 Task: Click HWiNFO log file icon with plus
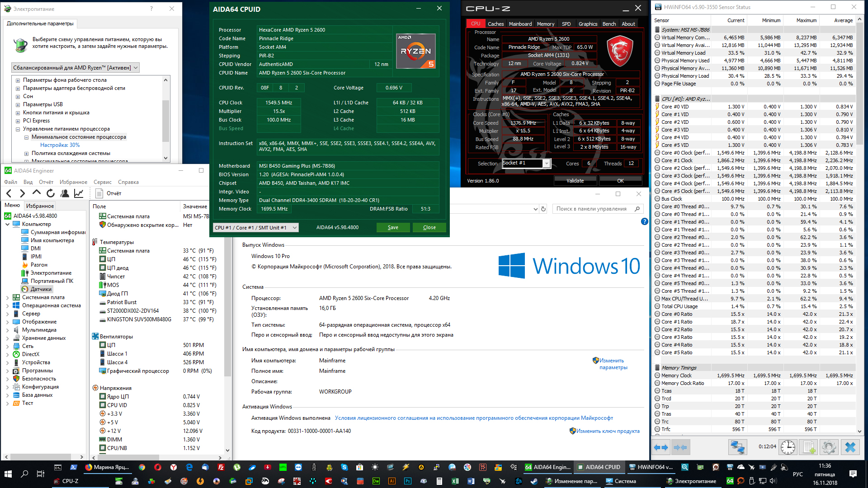pyautogui.click(x=809, y=447)
